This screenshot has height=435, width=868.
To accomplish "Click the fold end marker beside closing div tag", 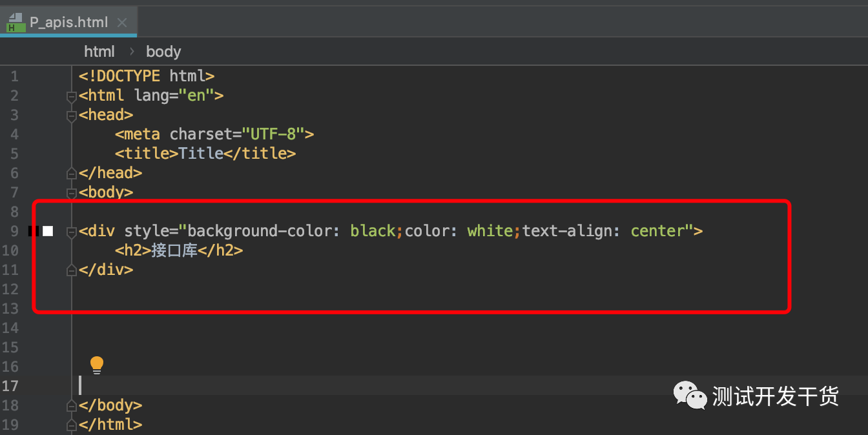I will click(x=72, y=270).
